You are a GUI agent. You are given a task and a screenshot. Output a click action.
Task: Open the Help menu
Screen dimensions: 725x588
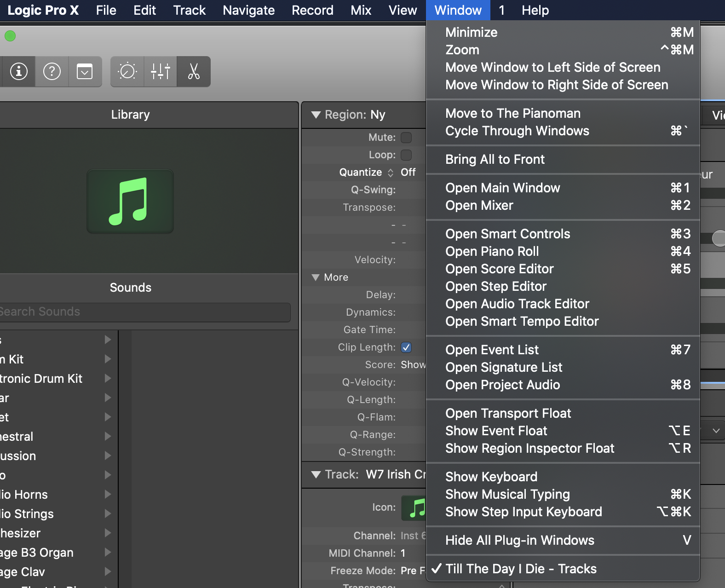[535, 10]
